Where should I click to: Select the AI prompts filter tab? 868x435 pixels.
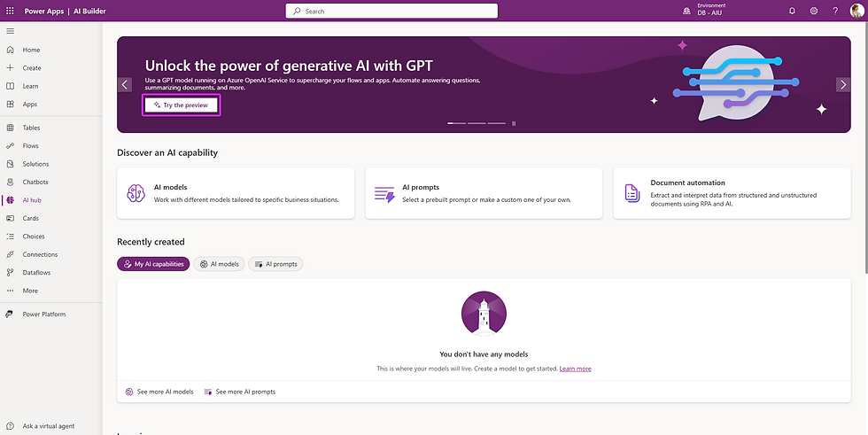pyautogui.click(x=275, y=264)
